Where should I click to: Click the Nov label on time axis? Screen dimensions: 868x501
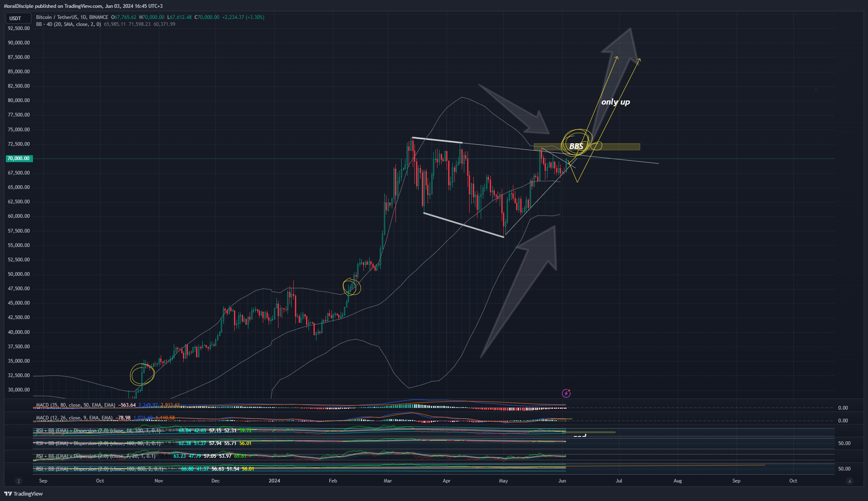159,481
